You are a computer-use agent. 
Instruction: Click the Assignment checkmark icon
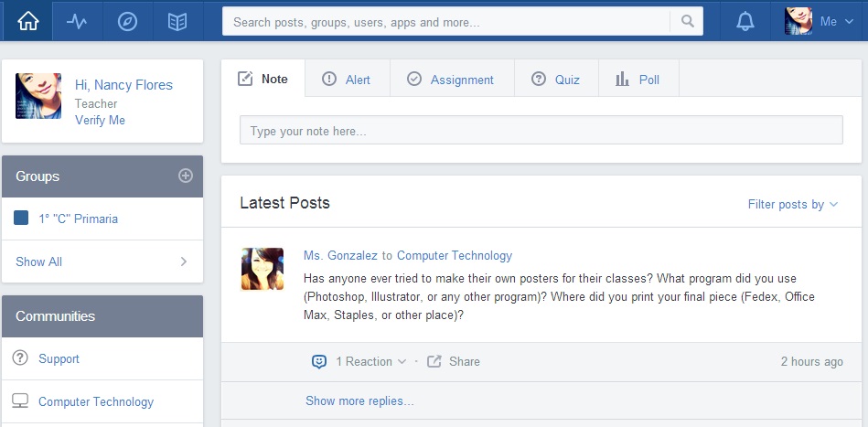pos(414,80)
